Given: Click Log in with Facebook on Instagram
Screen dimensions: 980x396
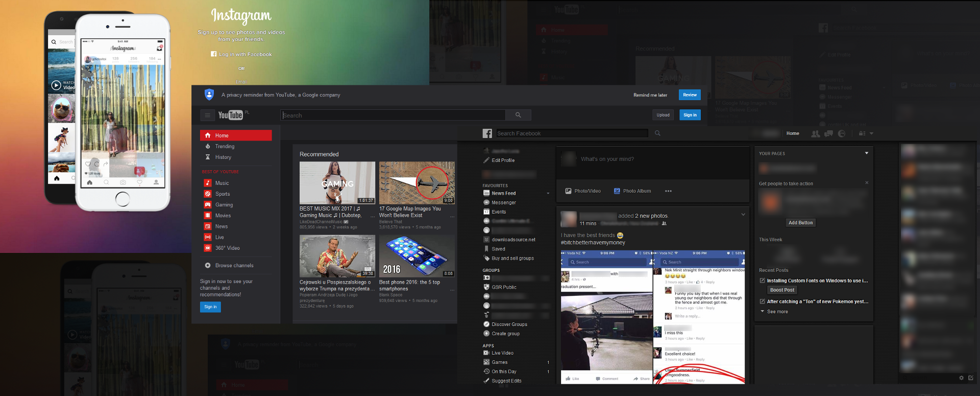Looking at the screenshot, I should pos(241,54).
